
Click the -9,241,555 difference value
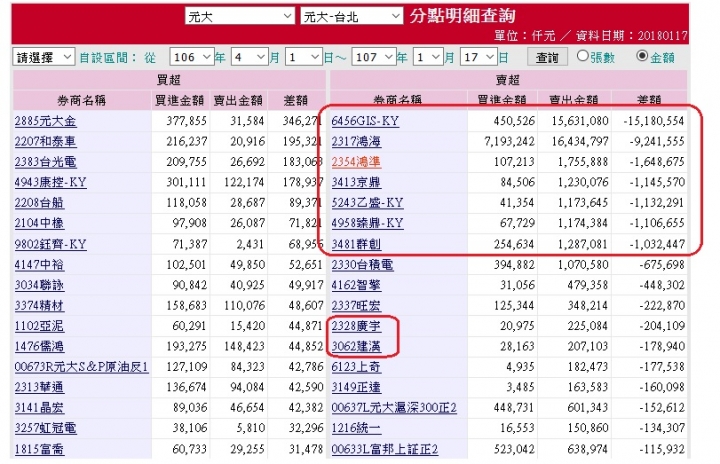pos(657,141)
